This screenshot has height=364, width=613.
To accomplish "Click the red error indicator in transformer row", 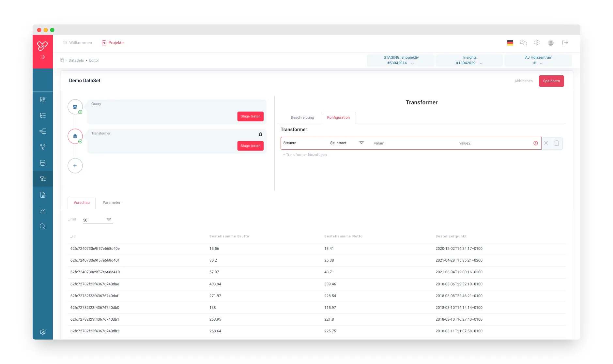I will coord(536,143).
